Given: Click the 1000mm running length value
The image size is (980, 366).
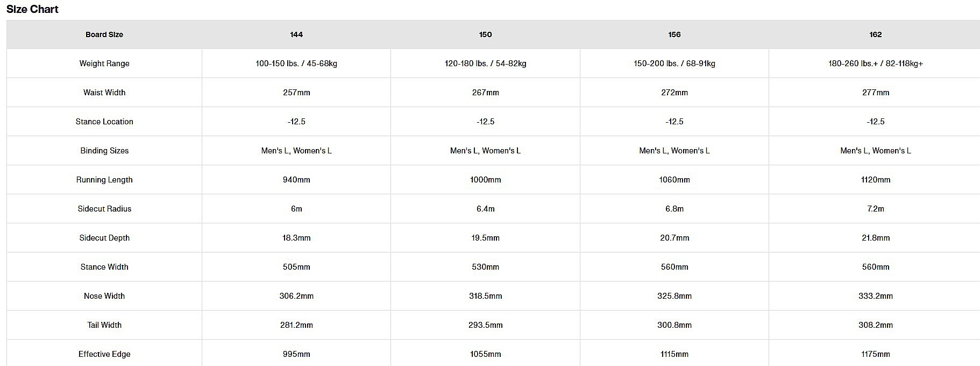Looking at the screenshot, I should pyautogui.click(x=485, y=180).
